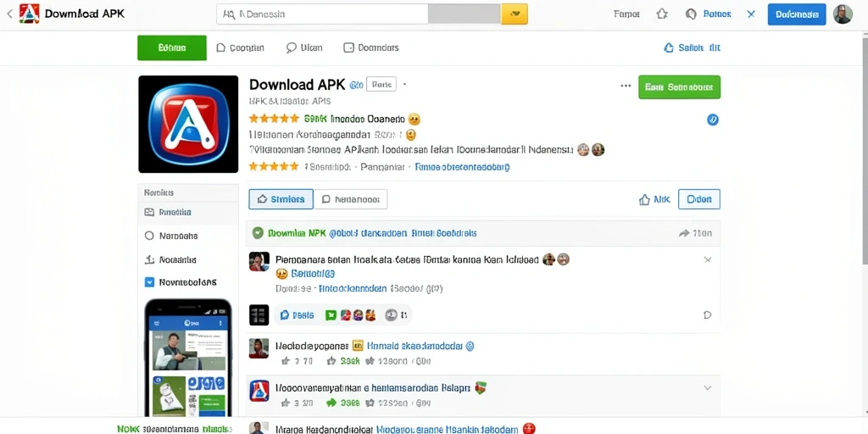Click the green button in the navigation bar
This screenshot has height=434, width=868.
(x=171, y=47)
